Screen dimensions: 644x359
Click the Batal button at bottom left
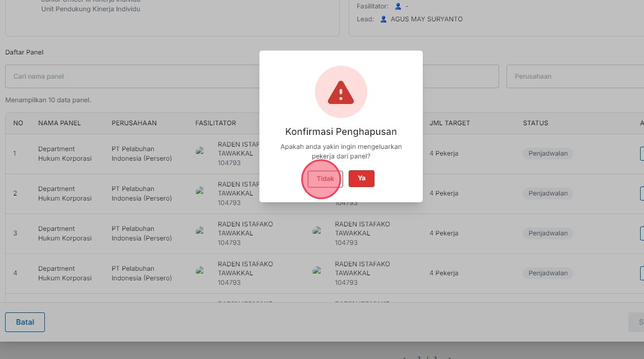click(25, 322)
